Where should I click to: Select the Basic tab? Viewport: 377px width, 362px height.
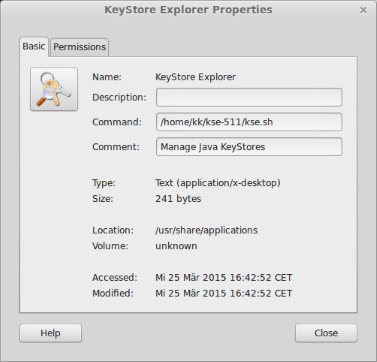tap(34, 46)
